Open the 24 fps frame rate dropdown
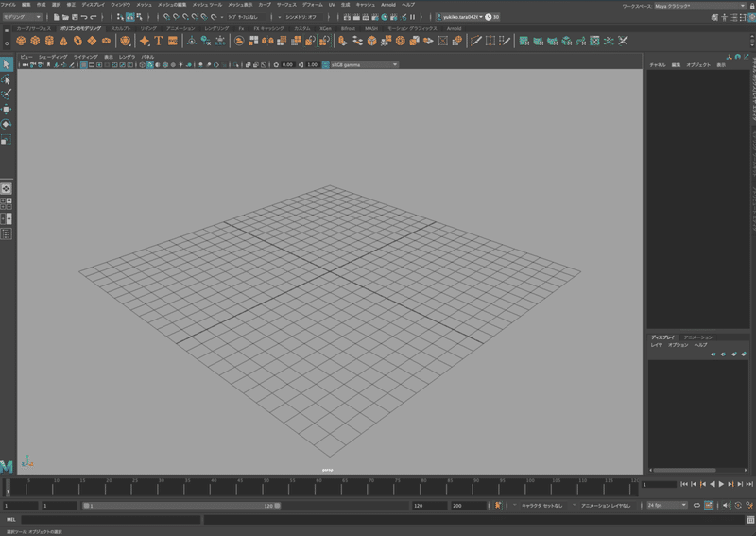This screenshot has height=536, width=756. pos(667,505)
